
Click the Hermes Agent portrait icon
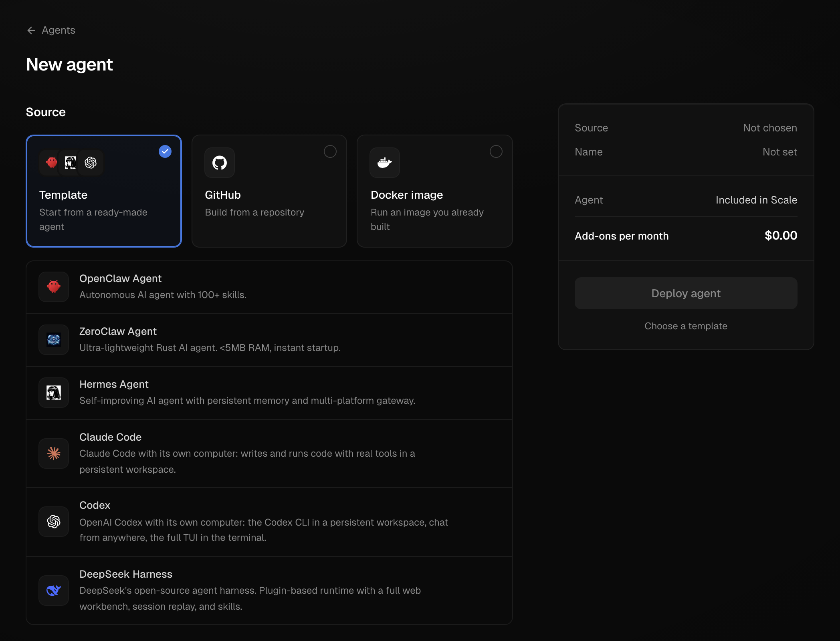click(x=54, y=393)
